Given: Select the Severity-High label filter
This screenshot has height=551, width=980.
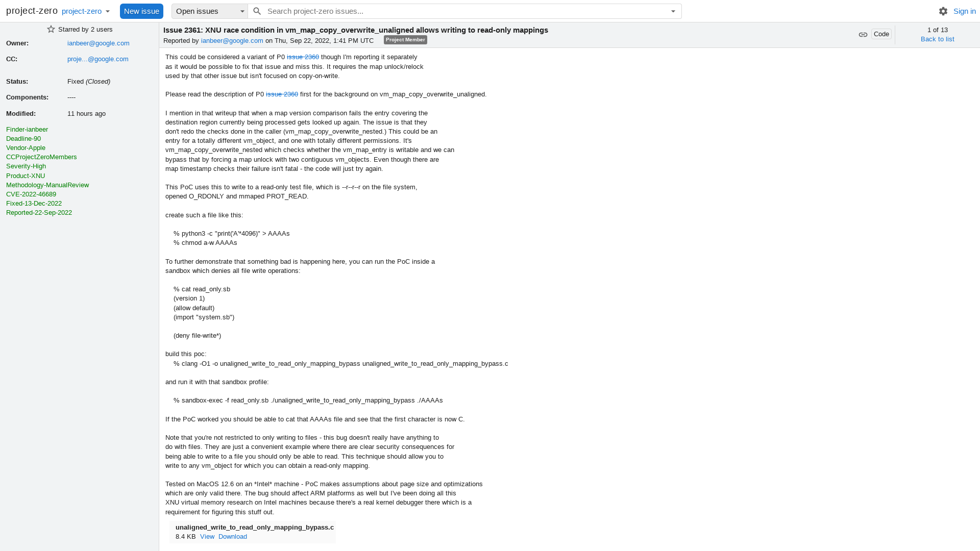Looking at the screenshot, I should (26, 166).
